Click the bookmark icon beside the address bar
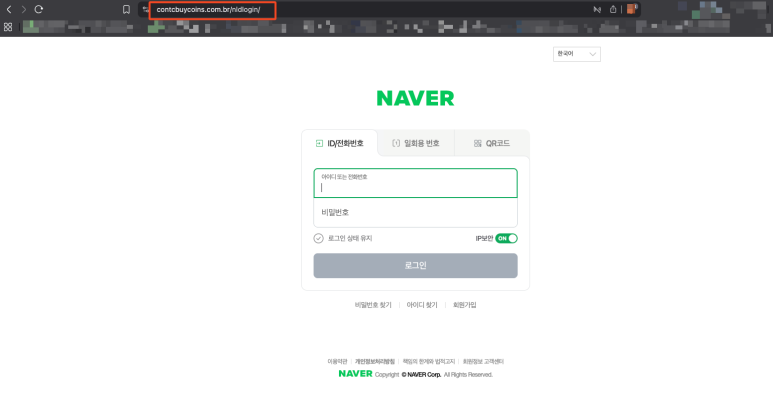The image size is (773, 420). coord(126,9)
